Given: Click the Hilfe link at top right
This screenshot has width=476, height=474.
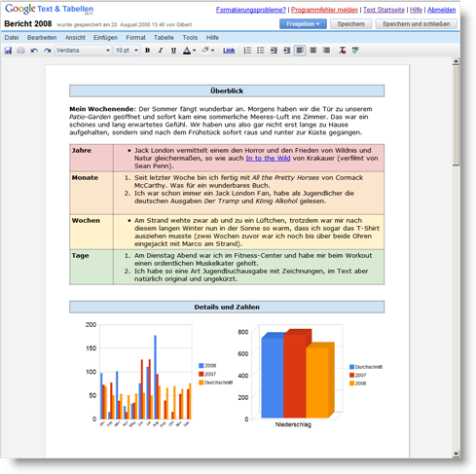Looking at the screenshot, I should [x=416, y=10].
